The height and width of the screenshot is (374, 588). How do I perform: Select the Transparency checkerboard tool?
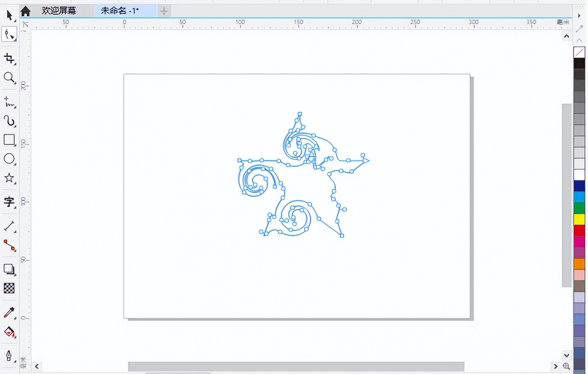point(9,288)
